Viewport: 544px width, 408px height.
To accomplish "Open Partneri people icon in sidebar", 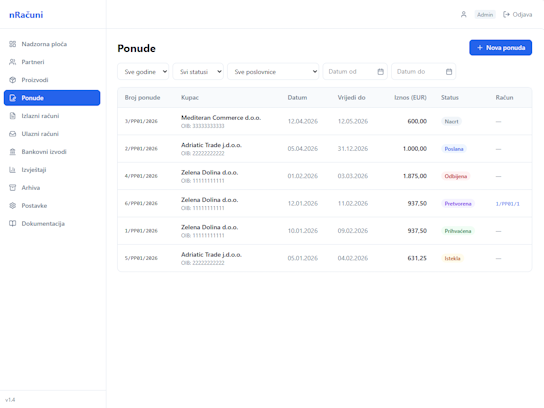I will click(12, 62).
